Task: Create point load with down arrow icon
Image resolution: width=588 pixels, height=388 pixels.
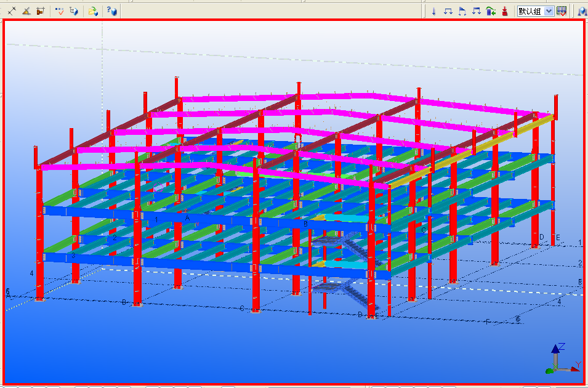Action: [x=433, y=11]
